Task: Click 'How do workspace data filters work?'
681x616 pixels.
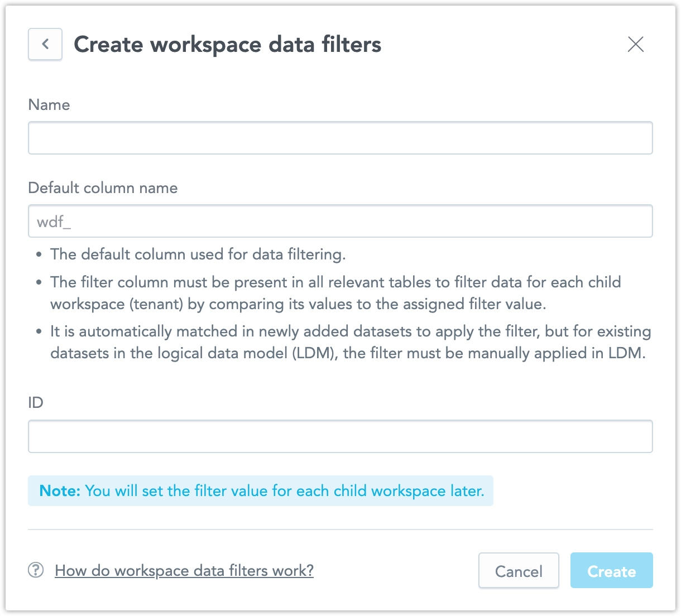Action: [184, 570]
